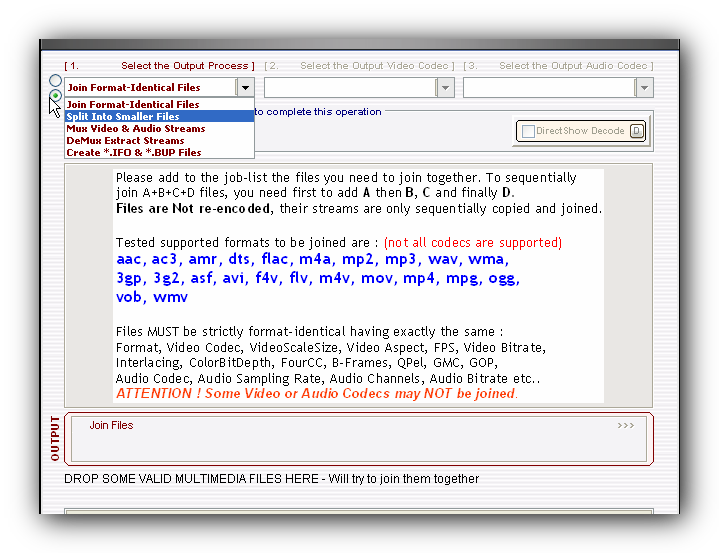Click the Output Audio Codec text field
The width and height of the screenshot is (719, 553).
click(549, 88)
